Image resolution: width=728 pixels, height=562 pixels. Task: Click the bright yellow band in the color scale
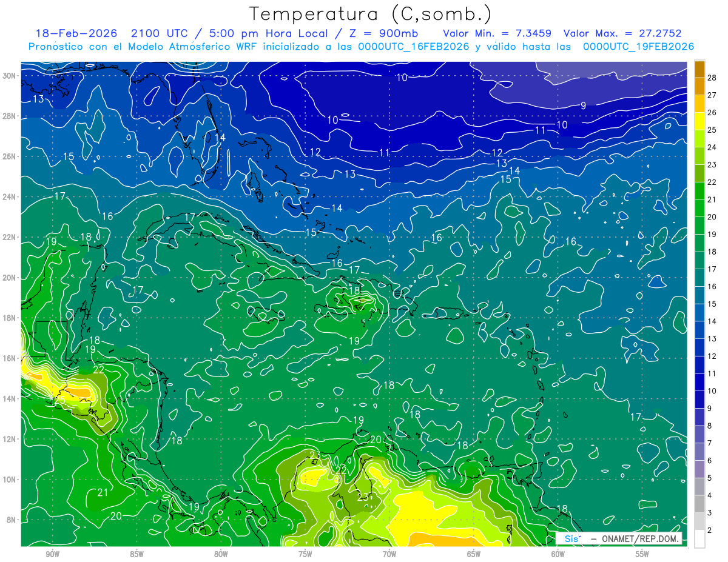pos(699,121)
